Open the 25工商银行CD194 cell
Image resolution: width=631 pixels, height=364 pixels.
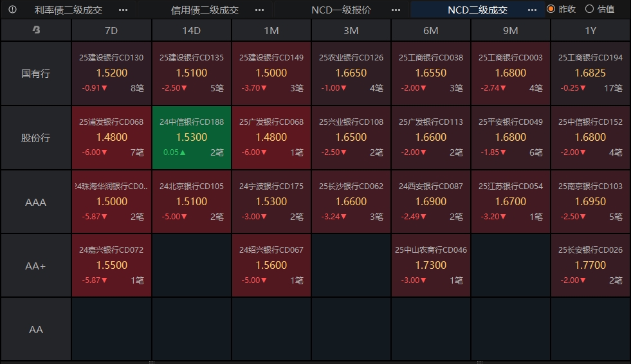tap(590, 73)
